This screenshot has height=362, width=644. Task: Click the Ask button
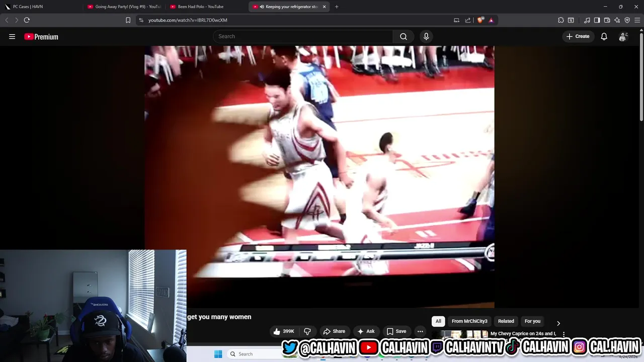pos(366,331)
